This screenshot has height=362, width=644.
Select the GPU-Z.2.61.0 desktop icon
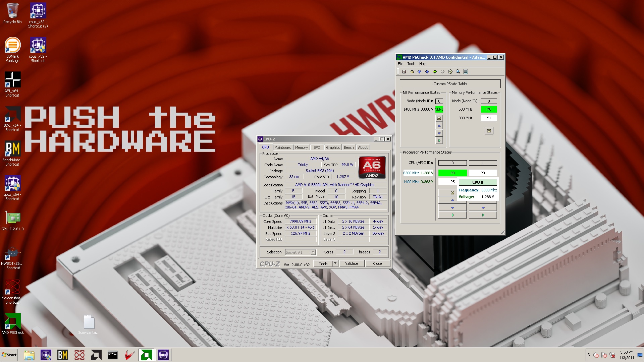(12, 221)
